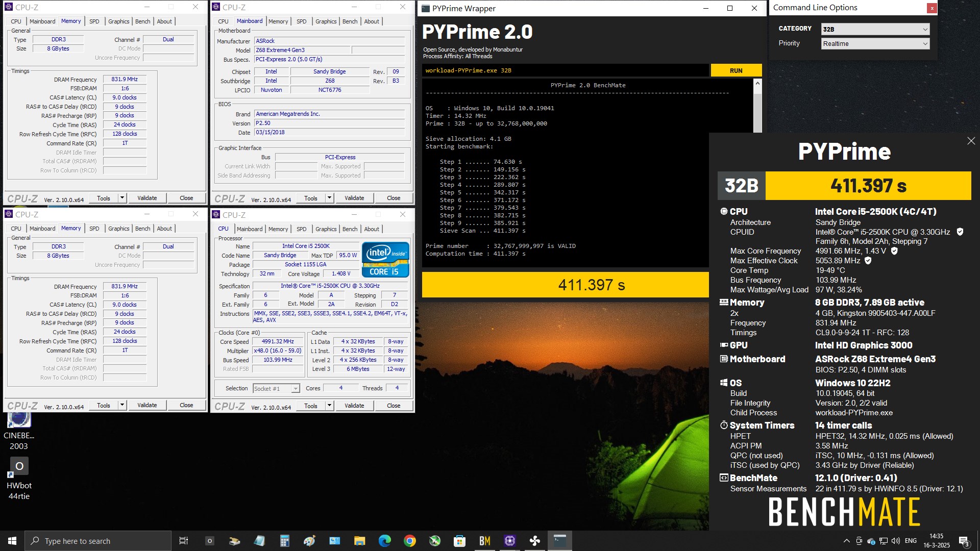980x551 pixels.
Task: Open the Priority Realtime dropdown
Action: tap(875, 43)
